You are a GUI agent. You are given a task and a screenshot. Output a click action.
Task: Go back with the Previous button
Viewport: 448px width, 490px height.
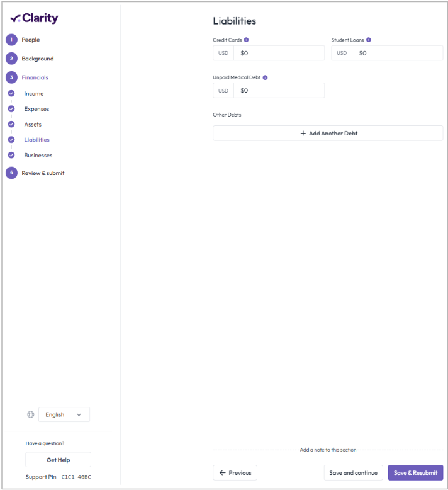pos(235,473)
